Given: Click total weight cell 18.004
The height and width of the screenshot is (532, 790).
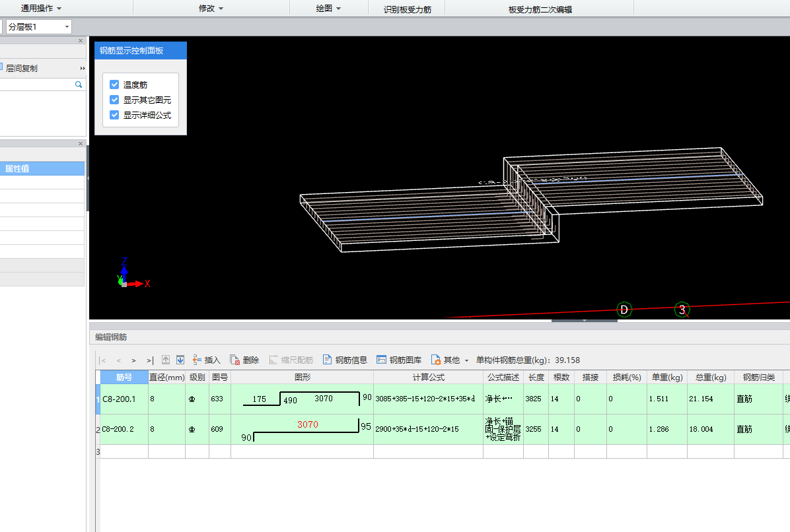Looking at the screenshot, I should point(710,429).
